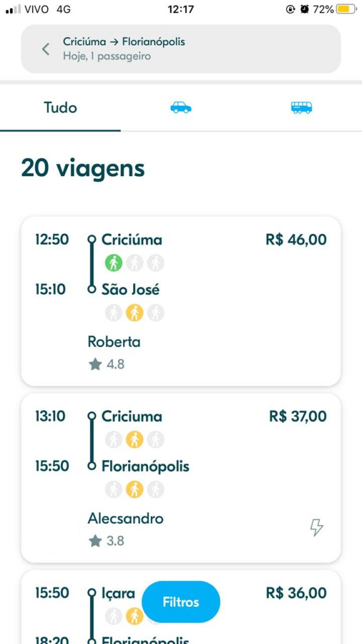Tap green walking icon under Criciúma
Screen dimensions: 362x644
[114, 263]
